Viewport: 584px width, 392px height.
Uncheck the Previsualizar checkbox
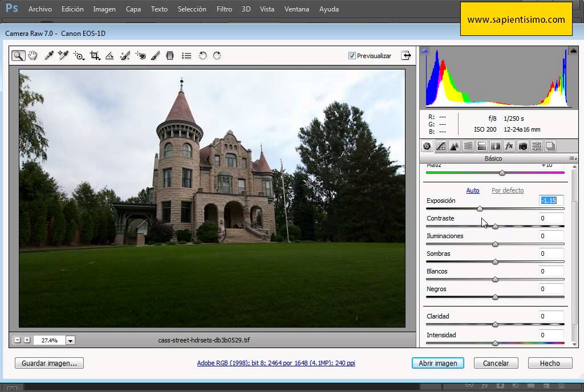352,56
